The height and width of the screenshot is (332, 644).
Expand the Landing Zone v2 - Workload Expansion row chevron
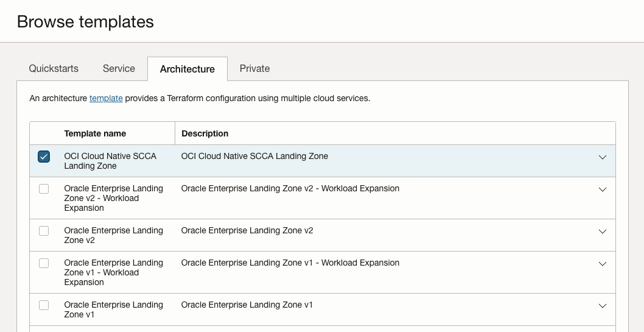603,189
